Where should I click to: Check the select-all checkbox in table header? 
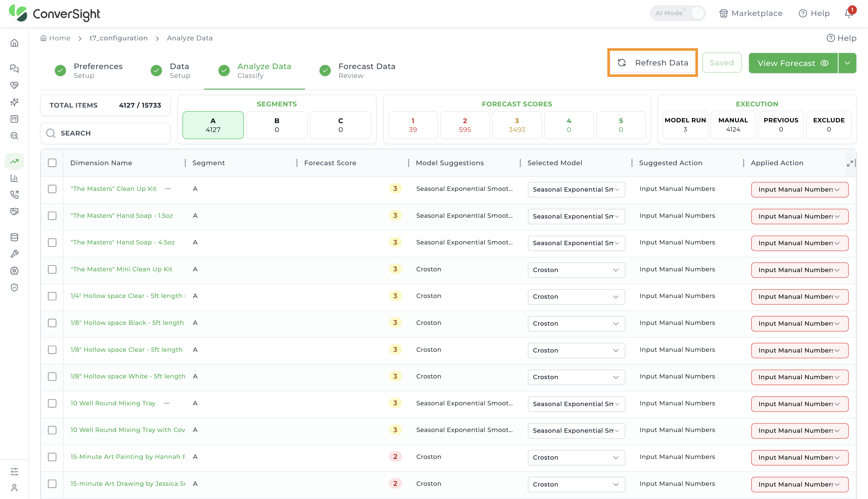(x=52, y=163)
